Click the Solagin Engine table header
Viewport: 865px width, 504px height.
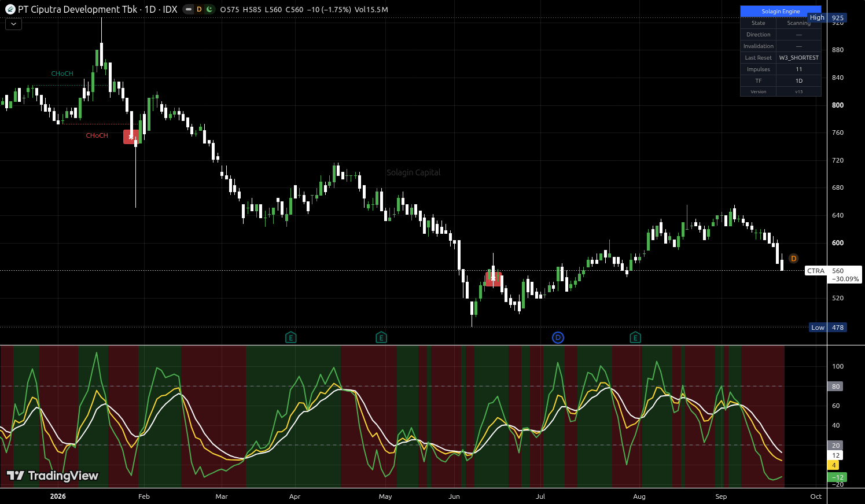pos(781,11)
